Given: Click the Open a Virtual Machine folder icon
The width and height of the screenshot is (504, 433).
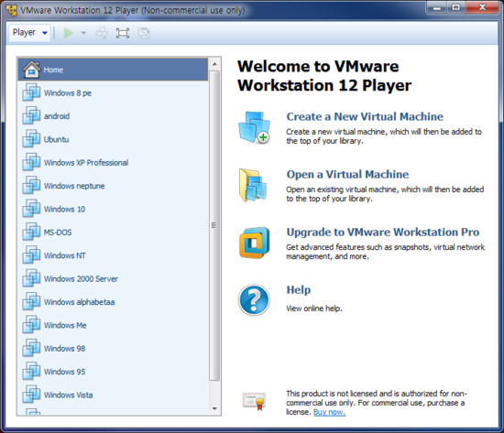Looking at the screenshot, I should [x=253, y=185].
